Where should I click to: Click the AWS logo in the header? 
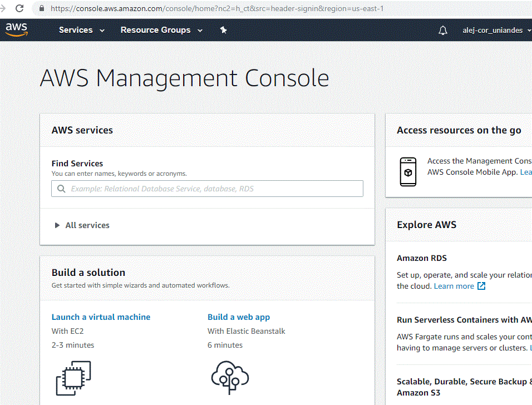(16, 30)
